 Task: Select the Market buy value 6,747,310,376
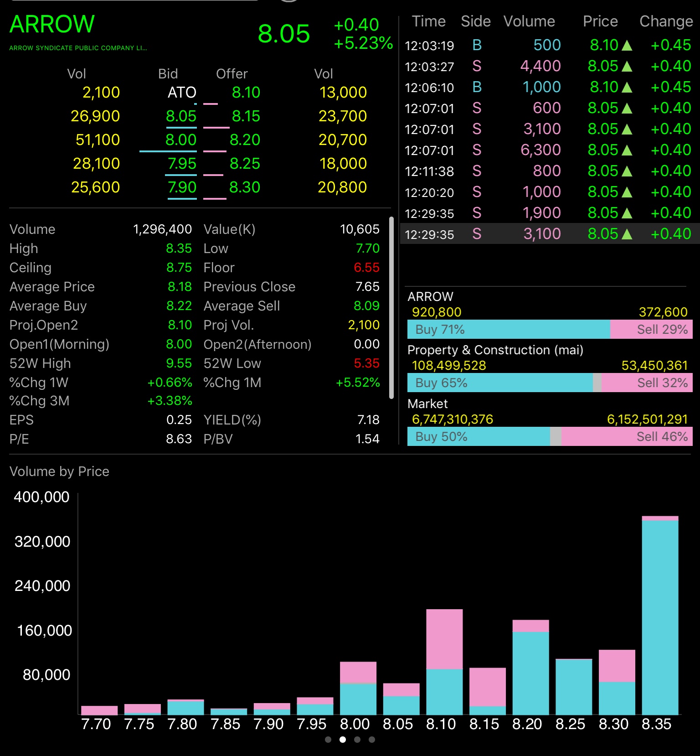point(453,419)
